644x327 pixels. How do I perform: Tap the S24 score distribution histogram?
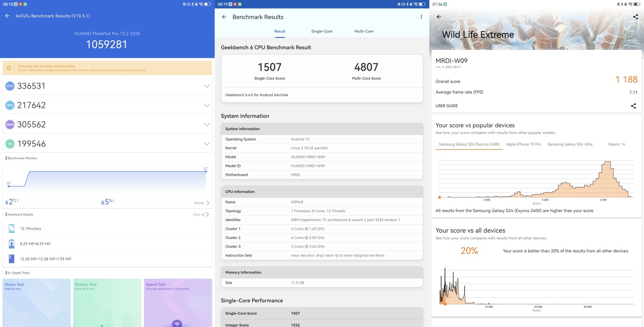[537, 180]
